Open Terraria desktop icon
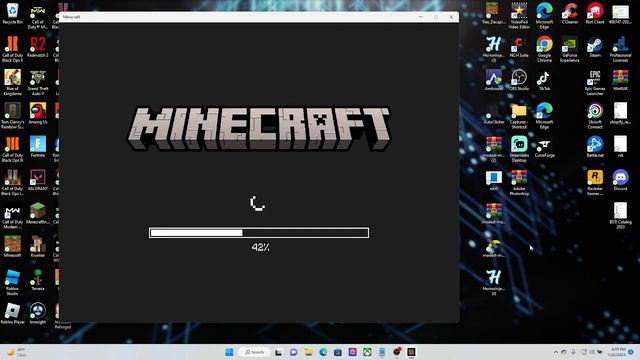640x360 pixels. tap(38, 280)
